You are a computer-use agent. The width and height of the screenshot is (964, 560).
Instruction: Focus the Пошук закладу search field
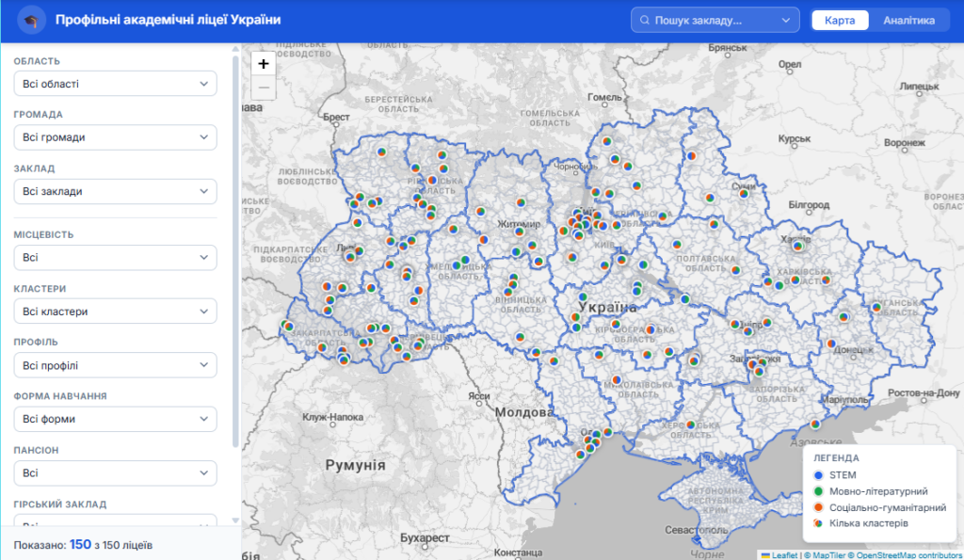click(x=715, y=21)
